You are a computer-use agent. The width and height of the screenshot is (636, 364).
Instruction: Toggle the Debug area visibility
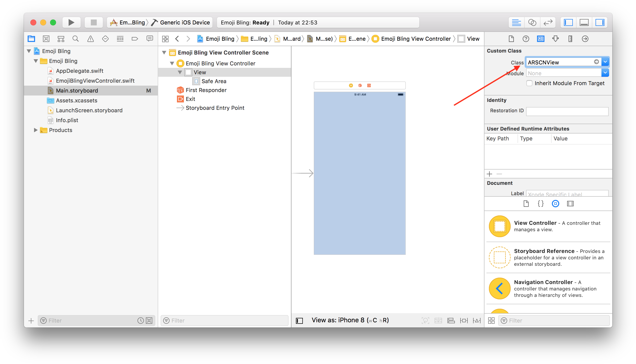point(584,22)
